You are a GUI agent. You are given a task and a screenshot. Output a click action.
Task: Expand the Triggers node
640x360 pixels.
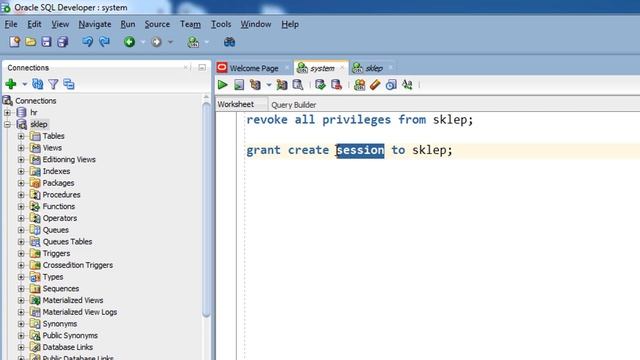pyautogui.click(x=21, y=253)
